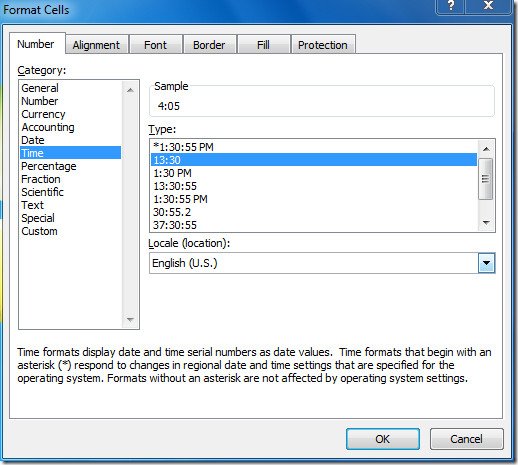
Task: Open the Protection tab
Action: 323,45
